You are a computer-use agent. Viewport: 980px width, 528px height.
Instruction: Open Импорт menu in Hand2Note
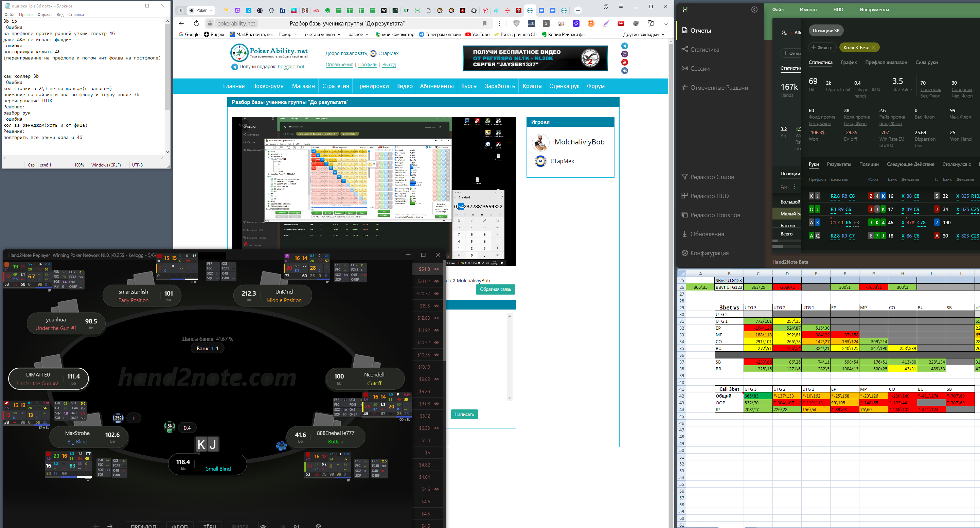tap(808, 10)
